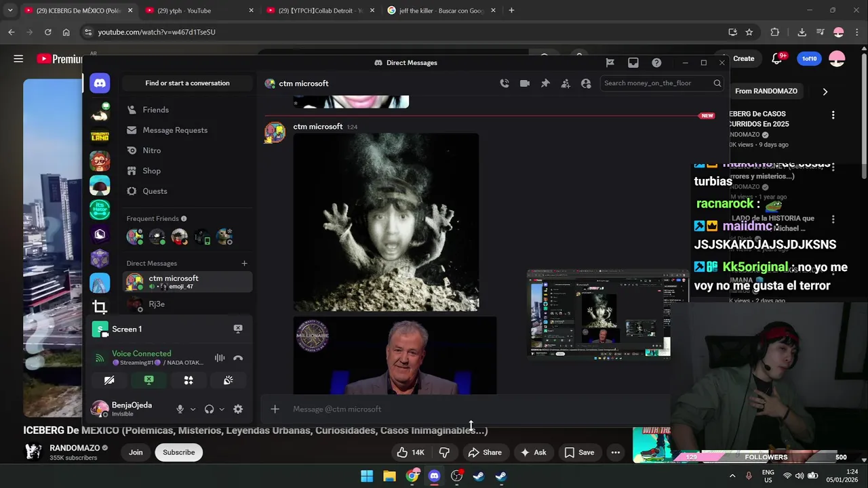The image size is (868, 488).
Task: Open Chrome tab search dropdown arrow
Action: [10, 10]
